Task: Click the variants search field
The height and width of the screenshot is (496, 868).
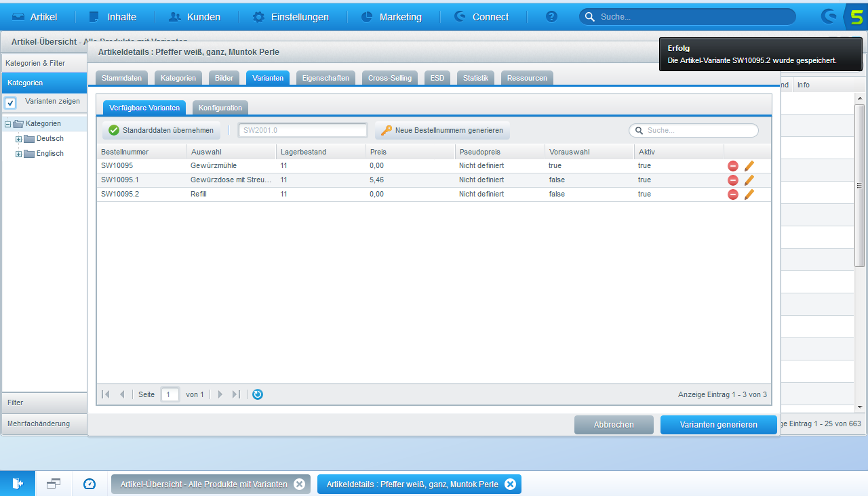Action: [698, 130]
